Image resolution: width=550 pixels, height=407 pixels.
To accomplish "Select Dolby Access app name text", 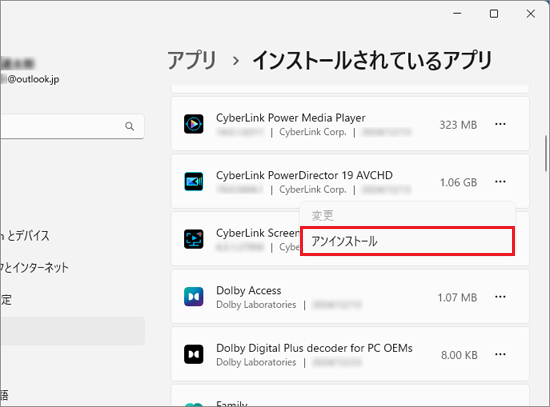I will pyautogui.click(x=249, y=291).
